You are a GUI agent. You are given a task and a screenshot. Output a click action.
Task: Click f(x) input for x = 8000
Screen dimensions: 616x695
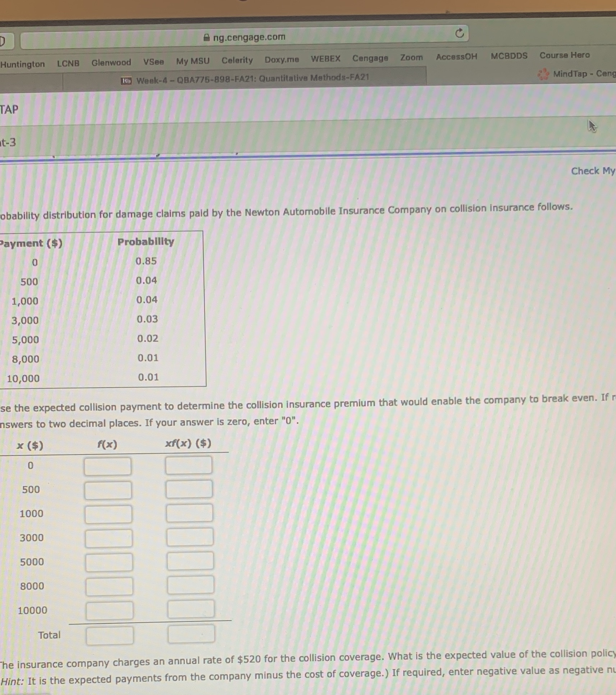[109, 586]
